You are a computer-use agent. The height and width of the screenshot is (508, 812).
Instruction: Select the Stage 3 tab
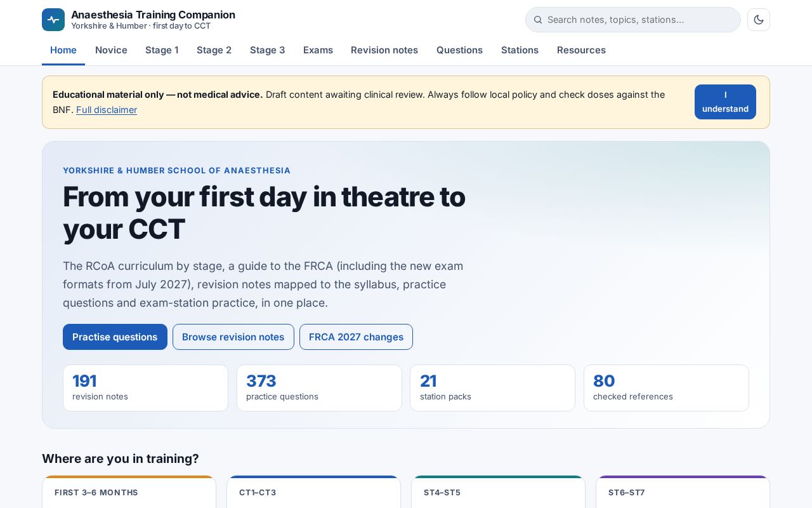pyautogui.click(x=267, y=50)
